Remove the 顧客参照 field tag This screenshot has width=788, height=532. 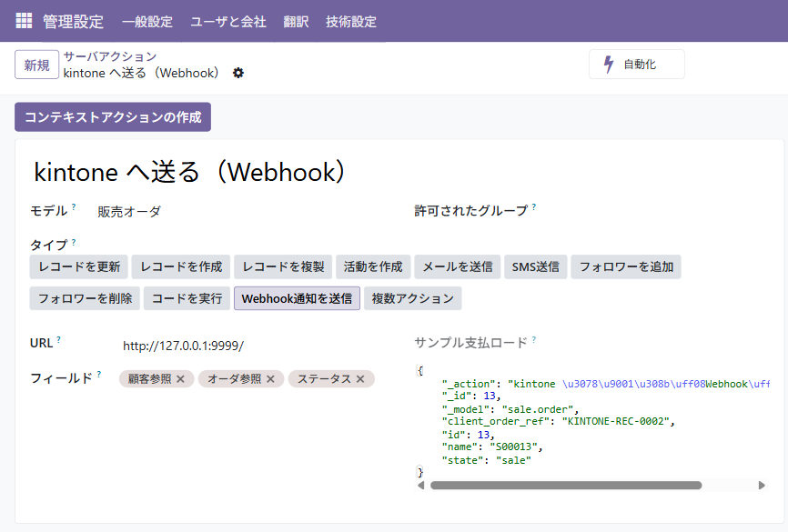click(x=180, y=379)
